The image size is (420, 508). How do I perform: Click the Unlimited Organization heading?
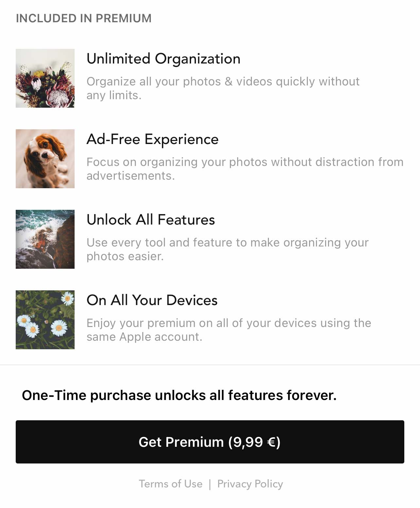click(163, 59)
